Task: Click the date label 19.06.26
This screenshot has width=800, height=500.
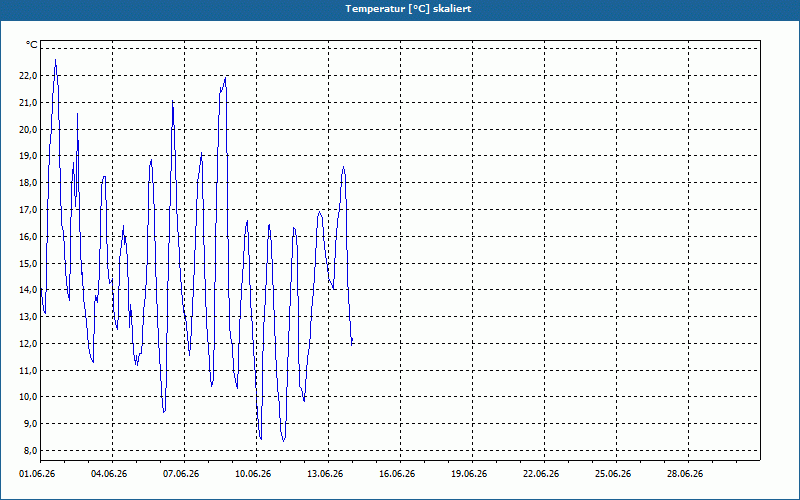Action: click(469, 474)
